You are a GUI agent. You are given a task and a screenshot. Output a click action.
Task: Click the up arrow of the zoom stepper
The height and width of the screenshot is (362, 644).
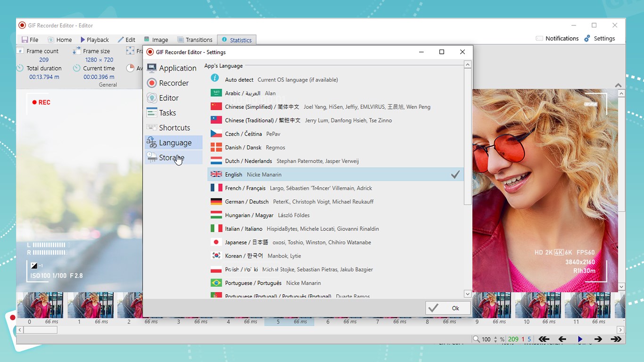[495, 337]
